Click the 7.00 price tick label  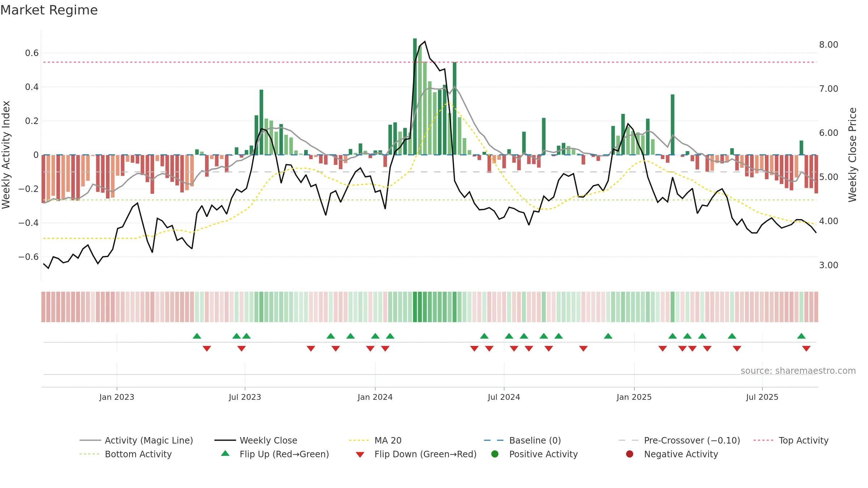tap(829, 89)
